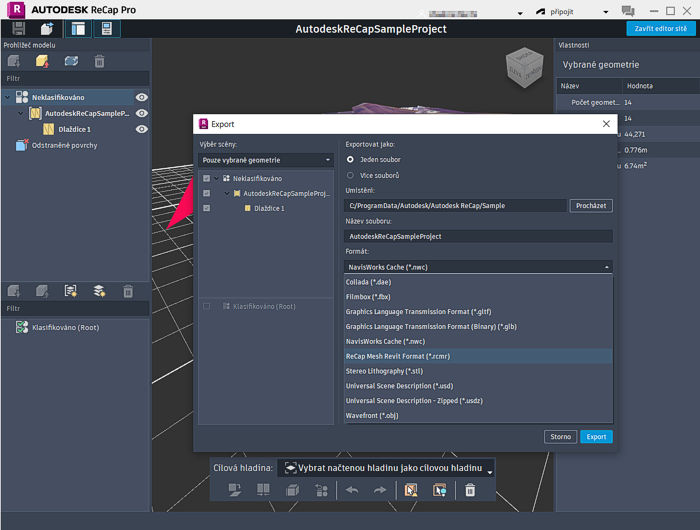Image resolution: width=700 pixels, height=530 pixels.
Task: Click the ViewCube in the viewport
Action: (x=525, y=67)
